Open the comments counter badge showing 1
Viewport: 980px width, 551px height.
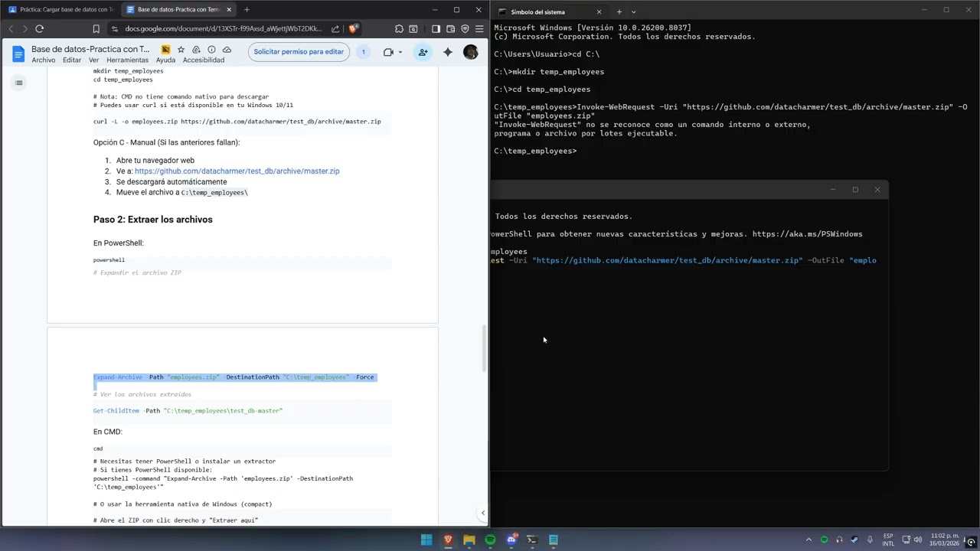364,52
